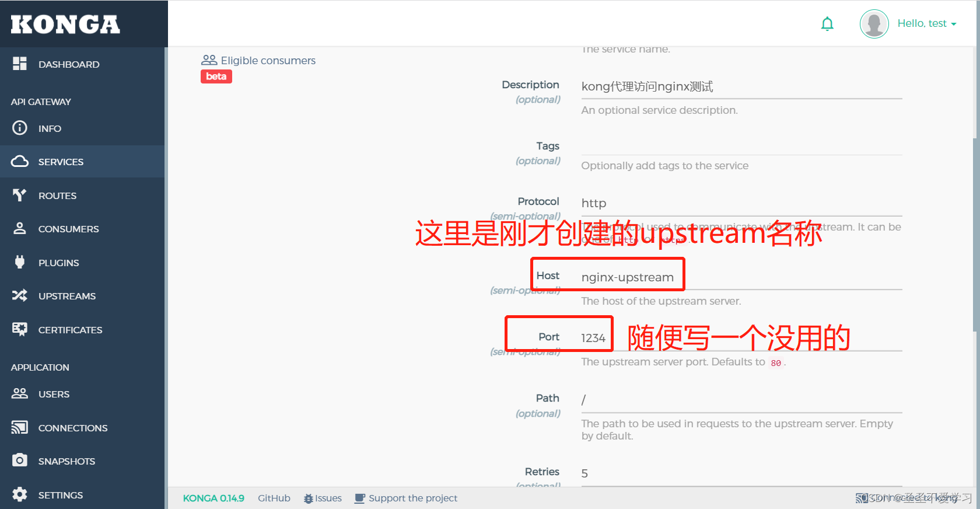The image size is (980, 509).
Task: Focus the Tags input field
Action: point(741,145)
